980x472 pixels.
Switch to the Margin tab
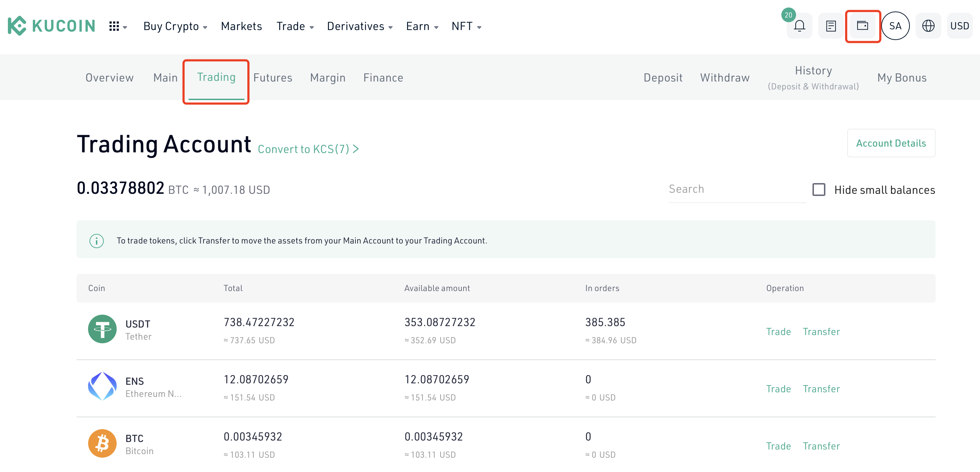coord(328,78)
